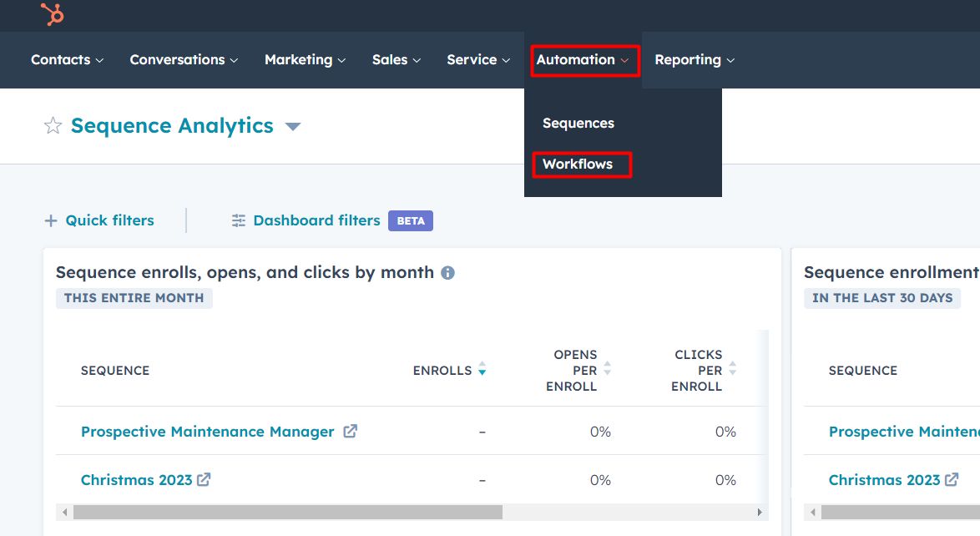Click the plus icon before Quick filters
Image resolution: width=980 pixels, height=536 pixels.
(51, 220)
